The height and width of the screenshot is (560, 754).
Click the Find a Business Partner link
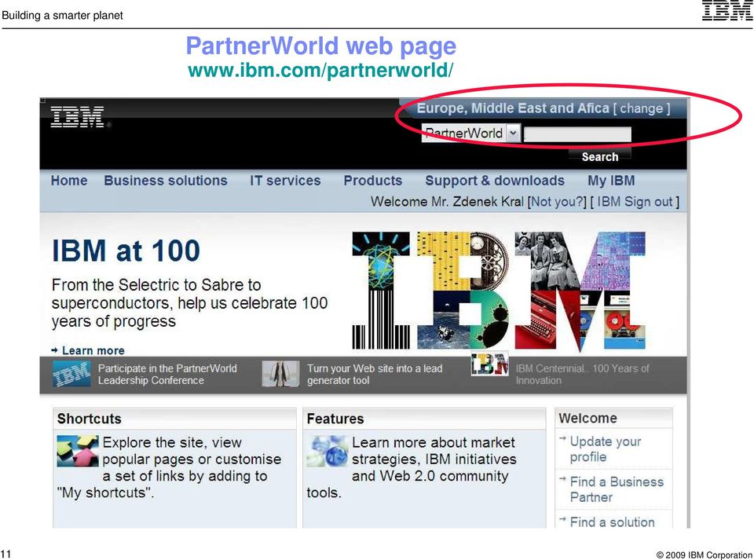[617, 489]
